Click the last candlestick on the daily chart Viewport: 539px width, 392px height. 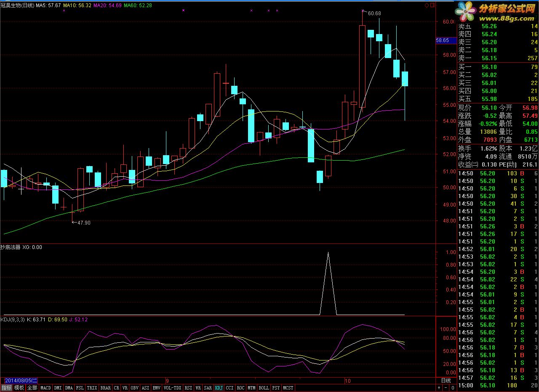(405, 79)
